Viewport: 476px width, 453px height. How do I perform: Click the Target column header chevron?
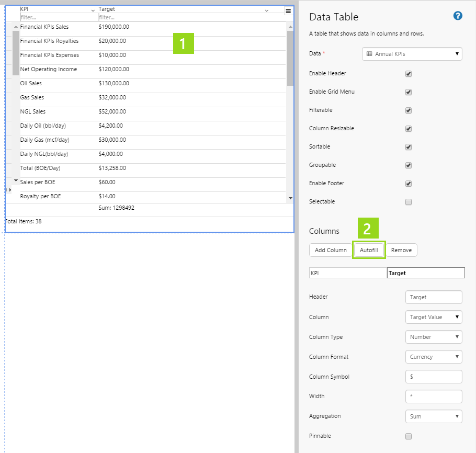[x=266, y=10]
